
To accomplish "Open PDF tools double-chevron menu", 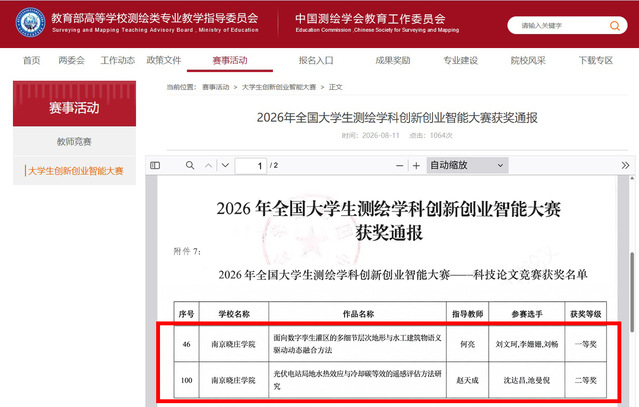I will coord(625,165).
